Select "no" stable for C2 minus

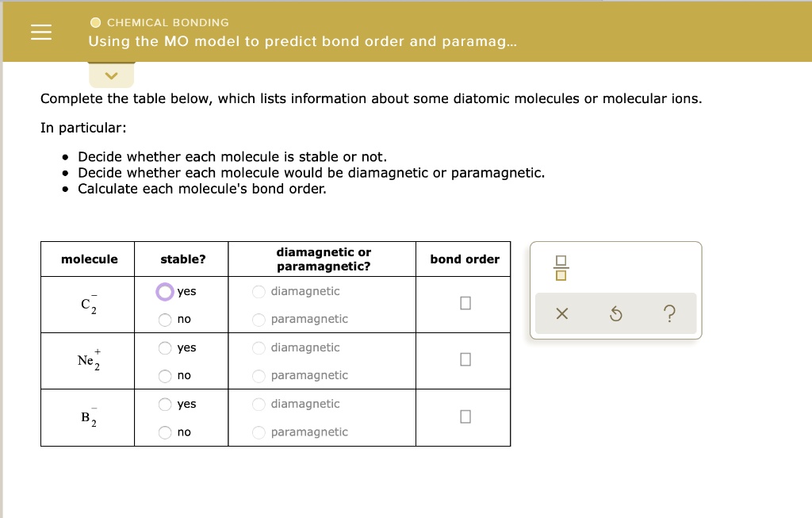[x=165, y=319]
